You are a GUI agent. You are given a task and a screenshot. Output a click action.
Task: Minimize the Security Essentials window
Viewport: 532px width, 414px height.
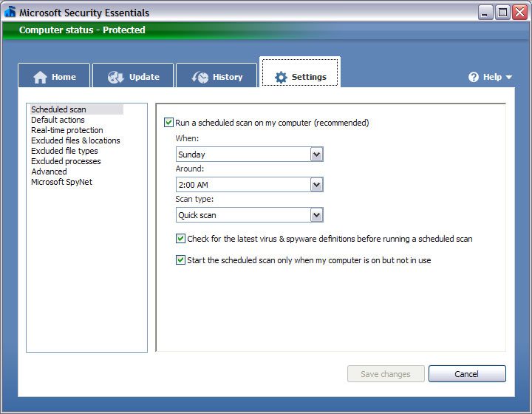(x=485, y=13)
